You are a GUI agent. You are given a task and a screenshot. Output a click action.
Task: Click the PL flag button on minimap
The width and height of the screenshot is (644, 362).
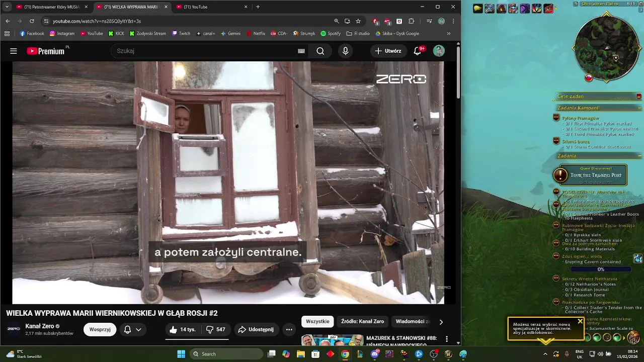pos(588,77)
